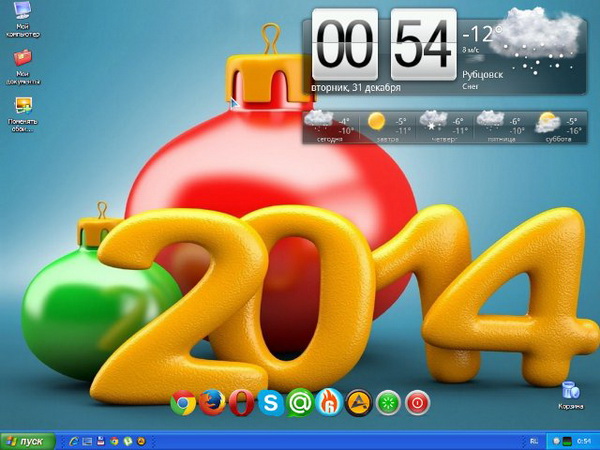Start Skype from the dock
600x450 pixels.
[270, 403]
